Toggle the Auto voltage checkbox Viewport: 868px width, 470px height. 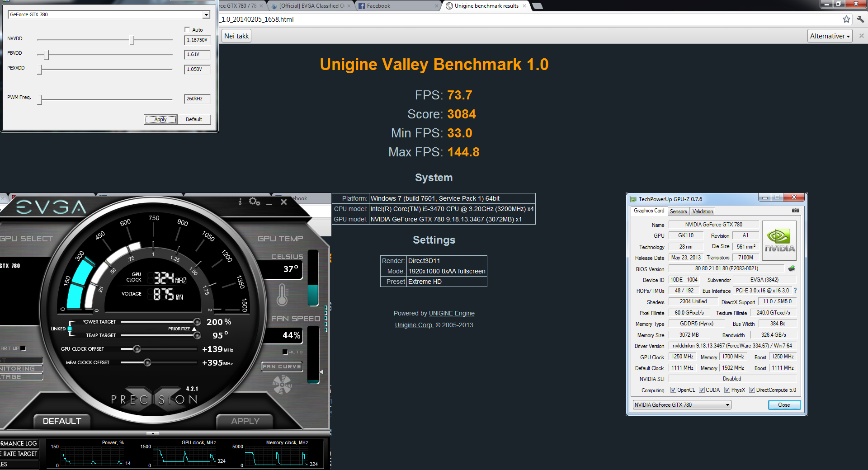click(187, 29)
